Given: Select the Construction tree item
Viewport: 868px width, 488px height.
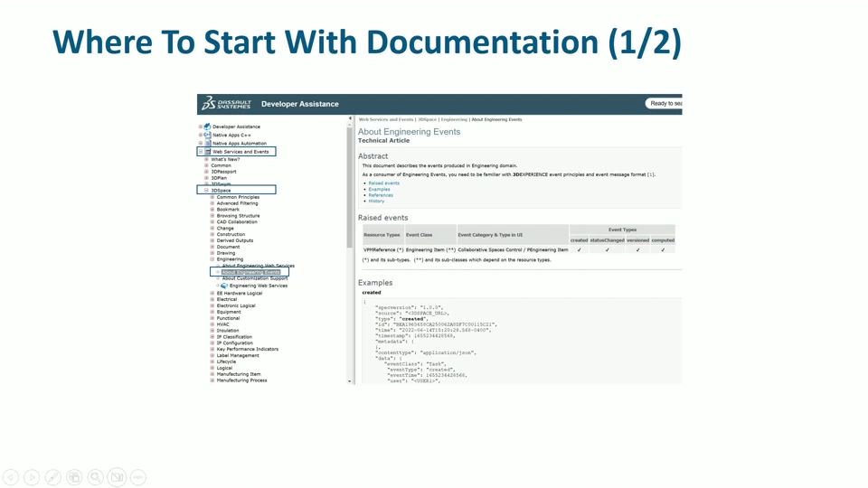Looking at the screenshot, I should click(231, 235).
